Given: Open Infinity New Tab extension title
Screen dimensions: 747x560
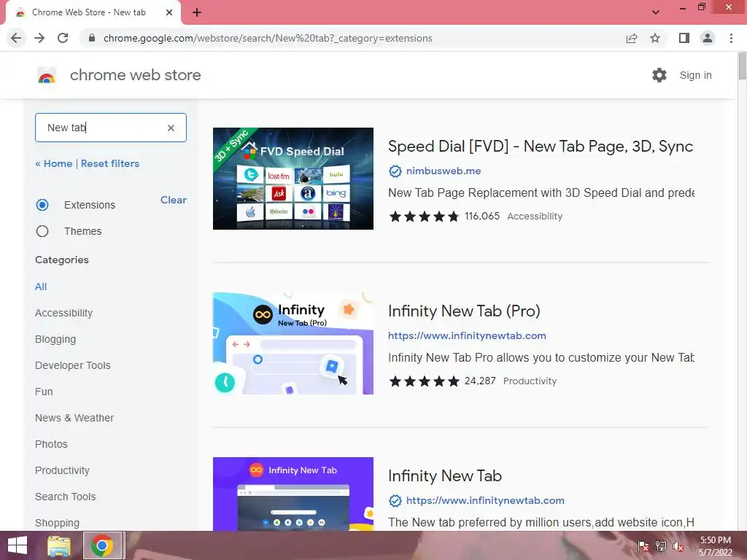Looking at the screenshot, I should pos(445,475).
